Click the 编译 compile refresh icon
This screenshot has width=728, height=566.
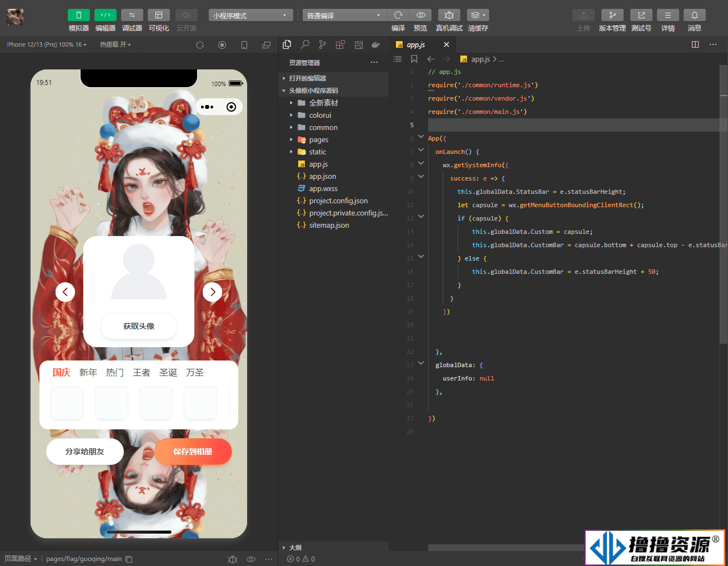coord(398,15)
